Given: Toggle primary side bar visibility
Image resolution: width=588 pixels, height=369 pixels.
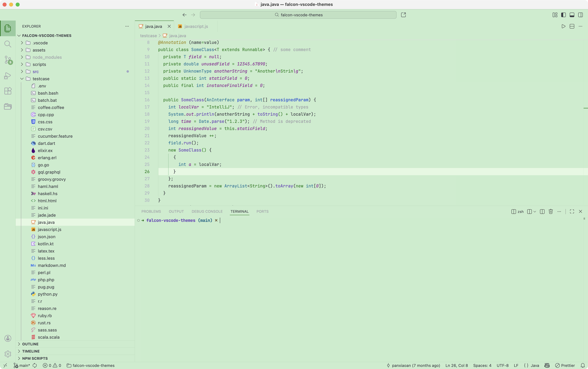Looking at the screenshot, I should 563,15.
